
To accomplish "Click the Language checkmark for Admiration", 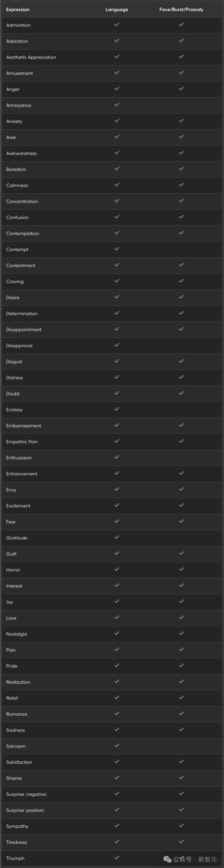I will tap(116, 25).
